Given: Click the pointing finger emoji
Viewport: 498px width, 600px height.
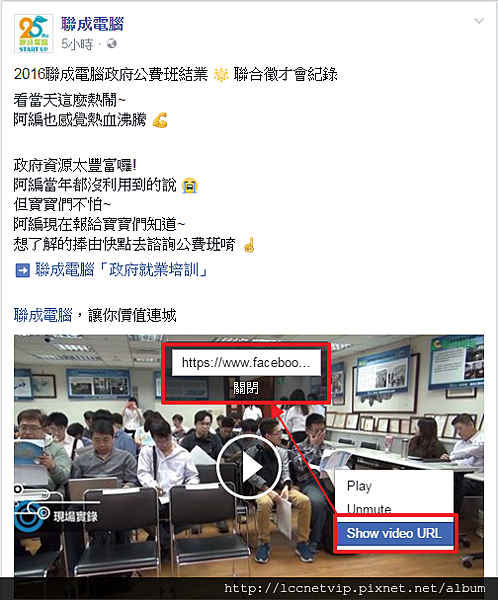Looking at the screenshot, I should point(249,245).
